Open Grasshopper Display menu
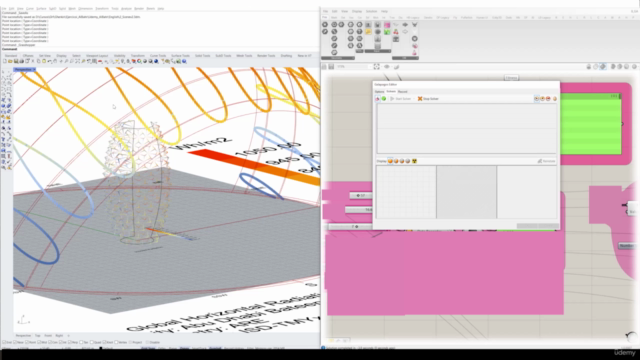Viewport: 640px width, 360px height. point(357,11)
